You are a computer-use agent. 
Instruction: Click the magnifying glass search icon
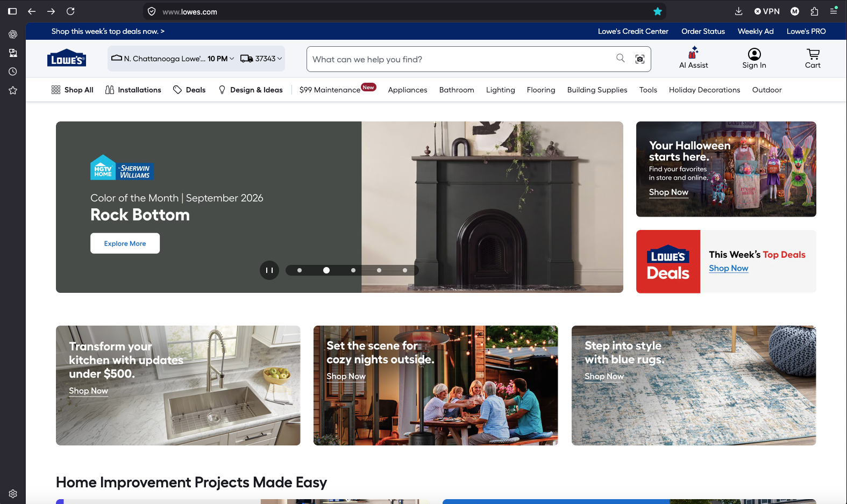point(621,58)
